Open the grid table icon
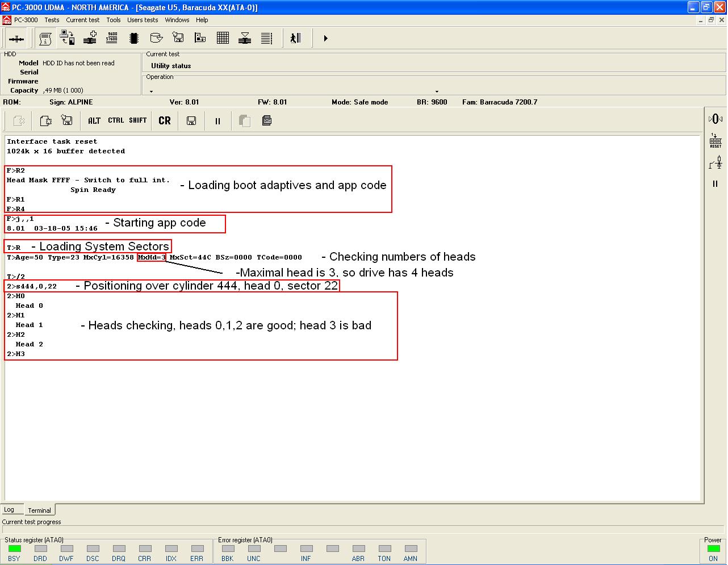 [223, 38]
